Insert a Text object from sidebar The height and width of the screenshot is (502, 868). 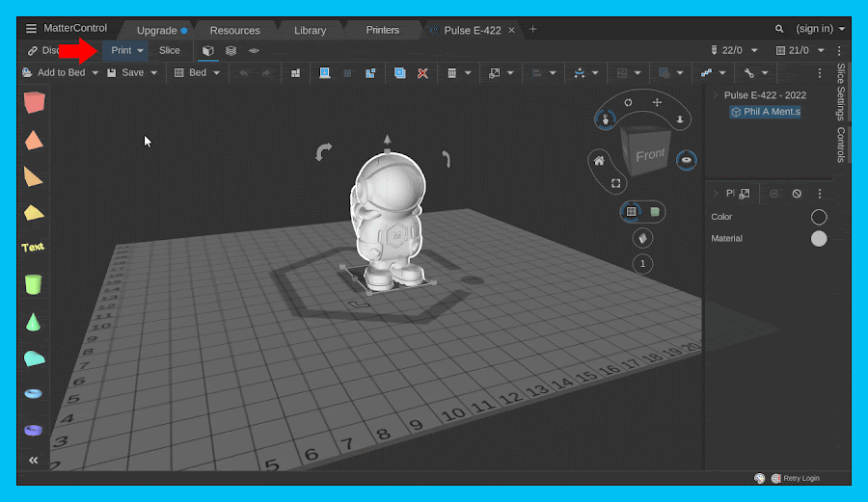(34, 247)
